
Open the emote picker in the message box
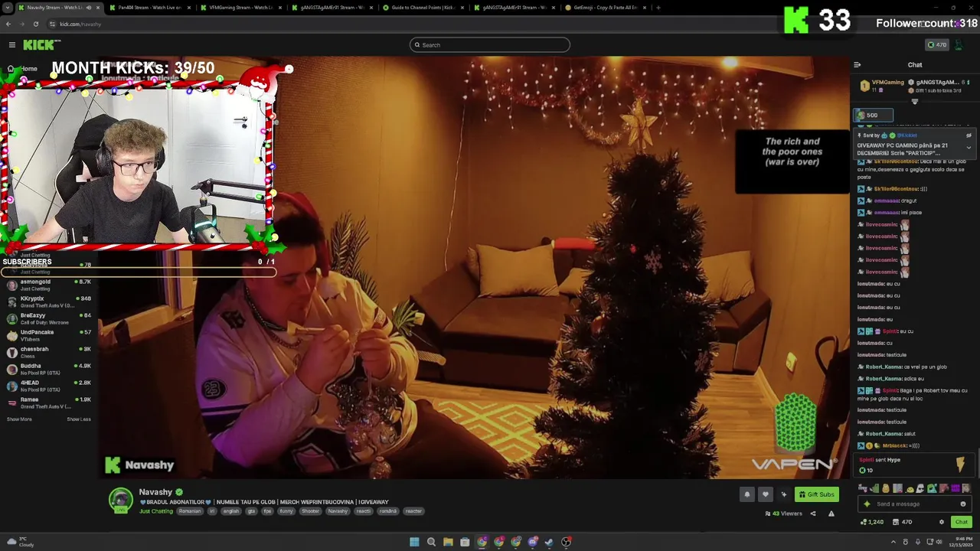point(963,504)
